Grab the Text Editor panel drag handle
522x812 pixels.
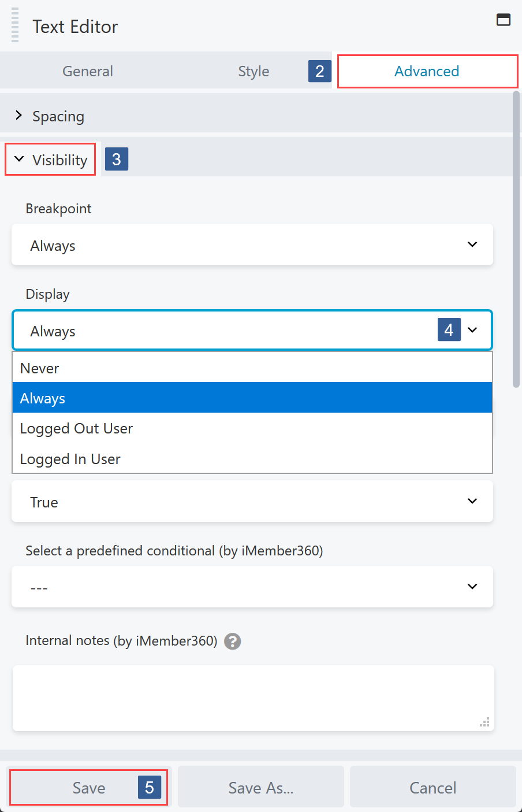click(x=14, y=26)
